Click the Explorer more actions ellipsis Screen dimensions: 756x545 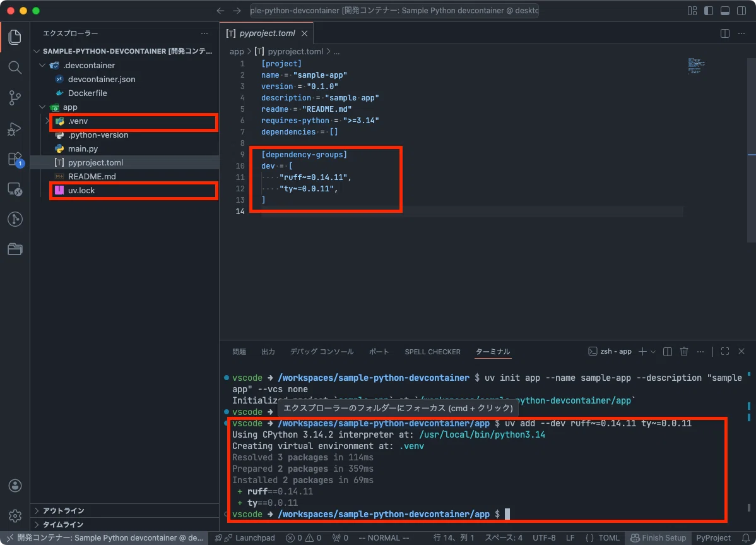coord(204,33)
